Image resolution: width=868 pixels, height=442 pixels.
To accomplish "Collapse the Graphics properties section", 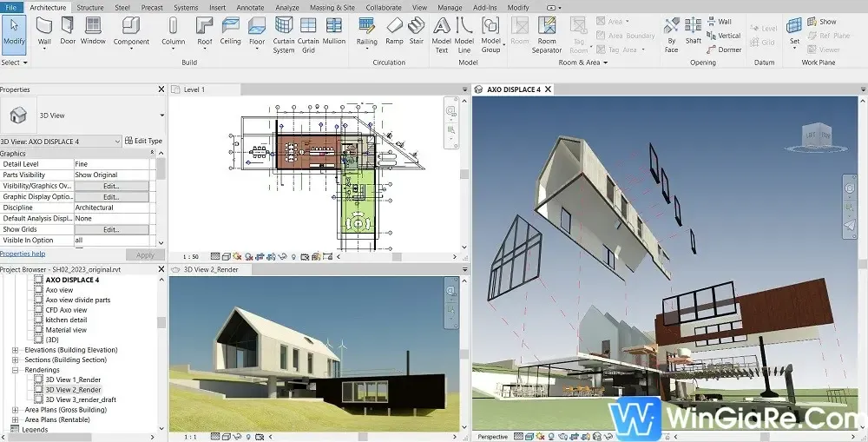I will click(152, 153).
